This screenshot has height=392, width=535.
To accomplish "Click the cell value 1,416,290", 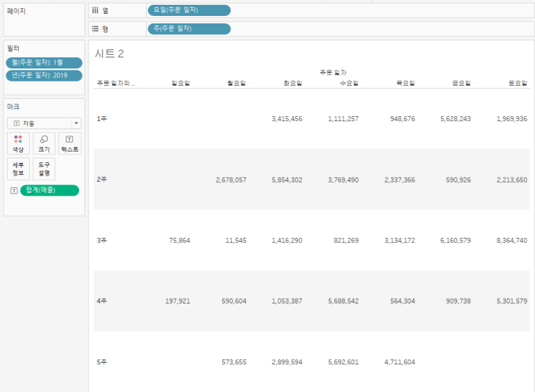I will 287,241.
